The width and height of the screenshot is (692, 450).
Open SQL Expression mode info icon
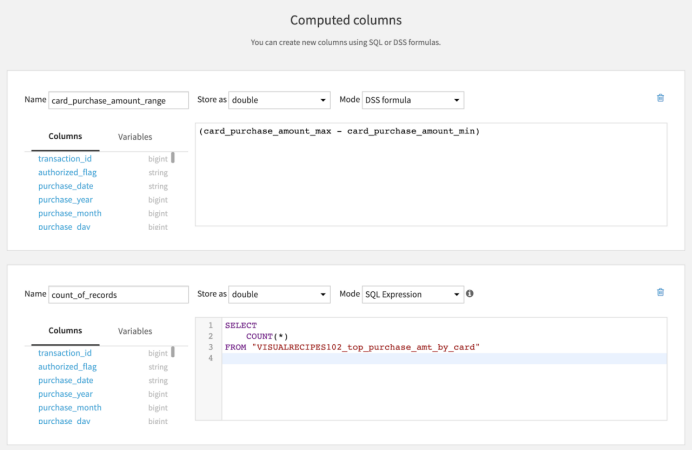pos(470,293)
